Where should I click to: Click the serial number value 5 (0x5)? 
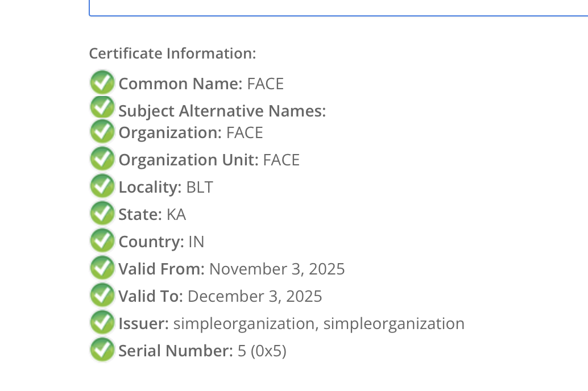click(262, 351)
